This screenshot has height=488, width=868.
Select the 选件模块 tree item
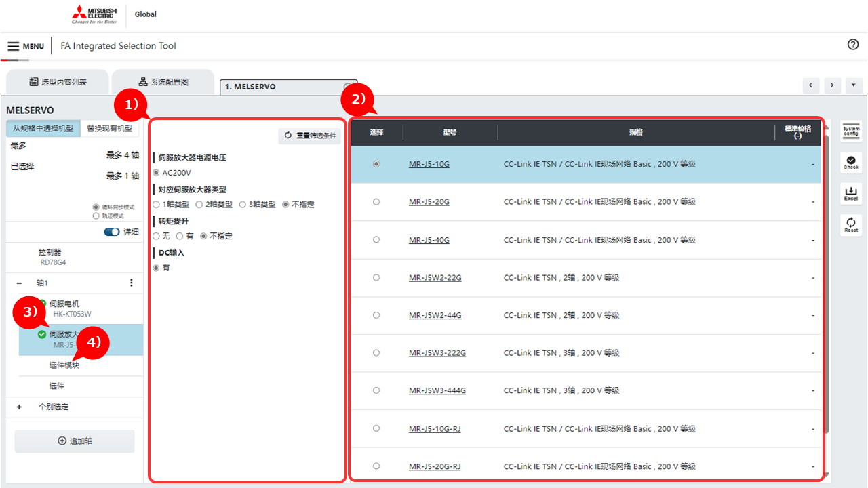(x=81, y=366)
